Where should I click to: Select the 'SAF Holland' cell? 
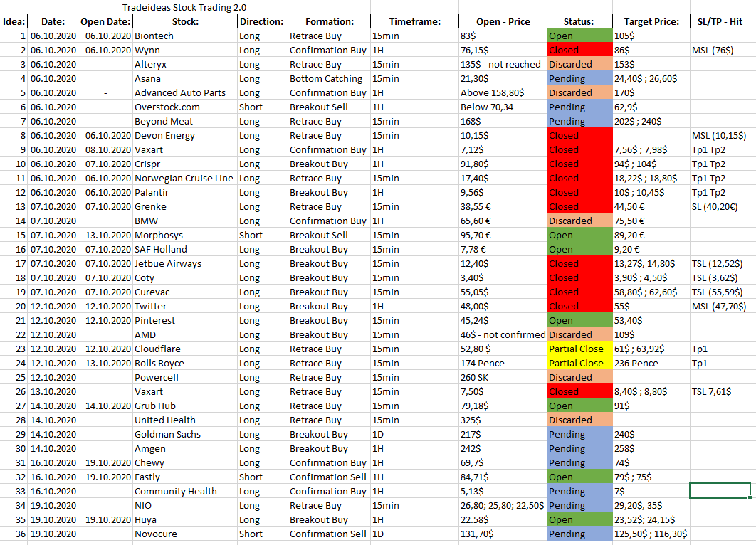pyautogui.click(x=185, y=249)
